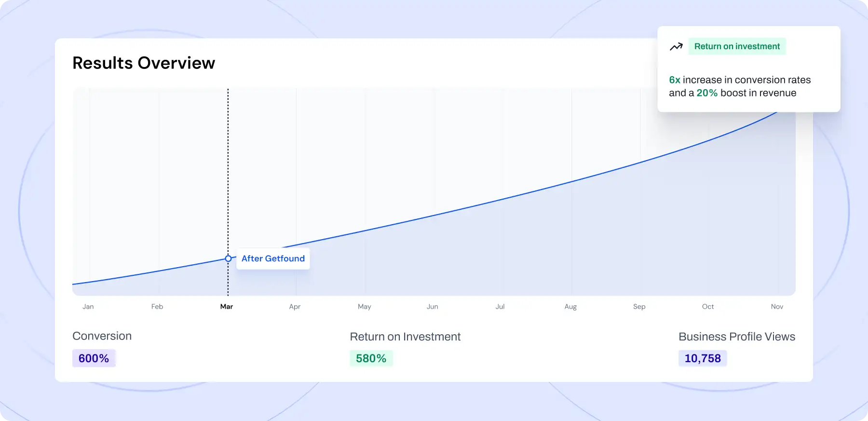Click the 580% return on investment badge
The width and height of the screenshot is (868, 421).
371,358
